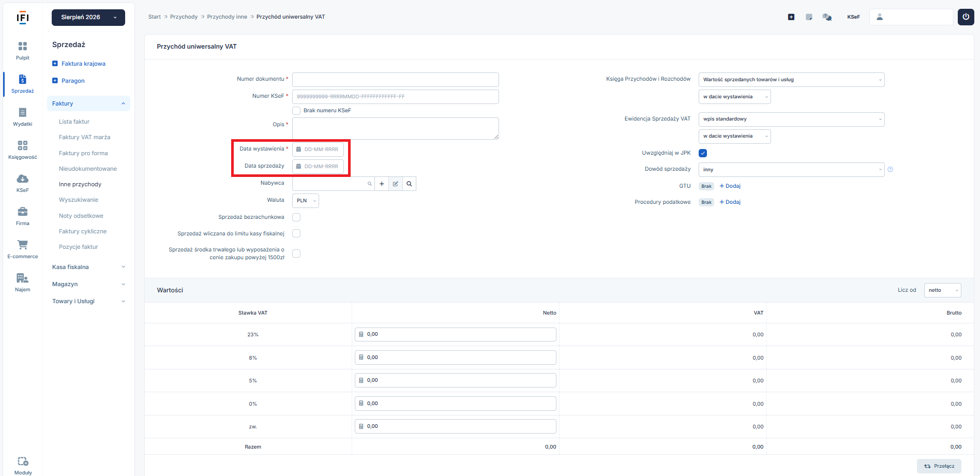This screenshot has width=980, height=476.
Task: Click the magnifier search icon beside Nabywca
Action: point(409,184)
